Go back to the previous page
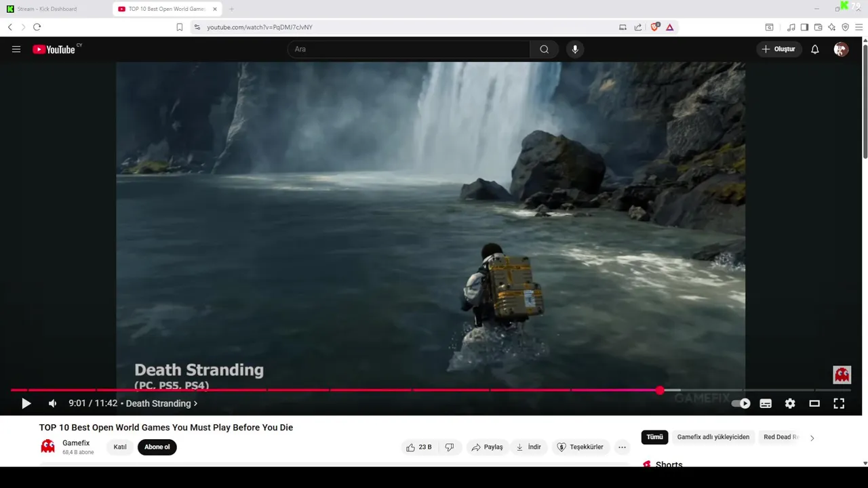Image resolution: width=868 pixels, height=488 pixels. (x=9, y=27)
